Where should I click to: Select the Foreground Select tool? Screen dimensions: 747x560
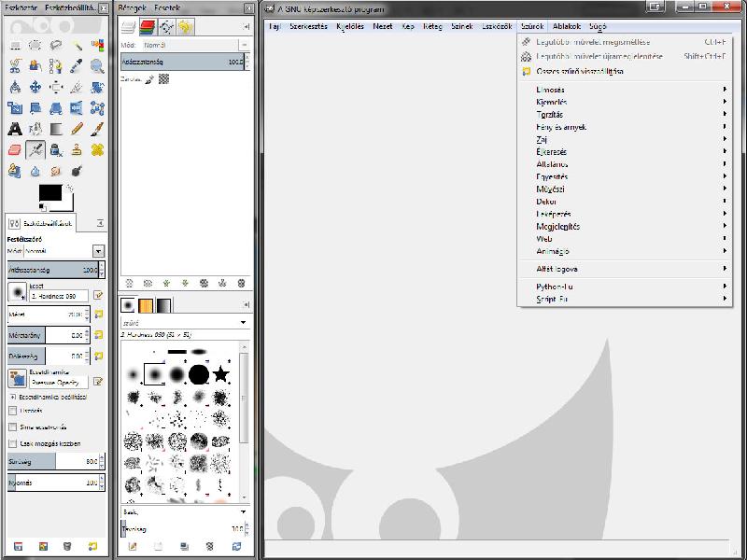[35, 66]
